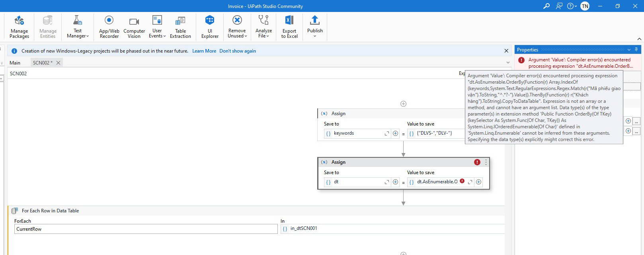Click the dt Save to field
The width and height of the screenshot is (644, 255).
357,182
